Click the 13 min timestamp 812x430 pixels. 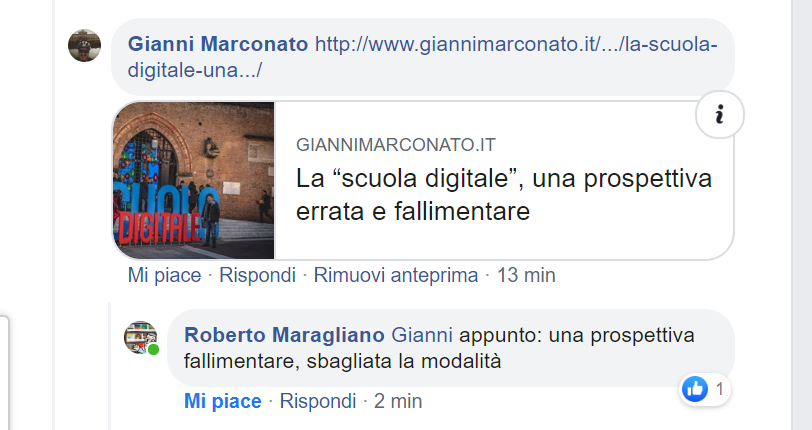(x=526, y=275)
